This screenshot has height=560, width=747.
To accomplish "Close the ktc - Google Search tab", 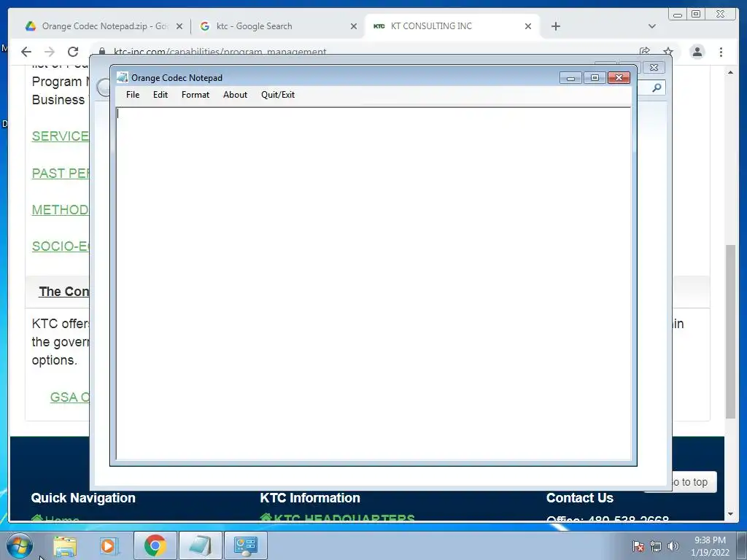I will (354, 26).
